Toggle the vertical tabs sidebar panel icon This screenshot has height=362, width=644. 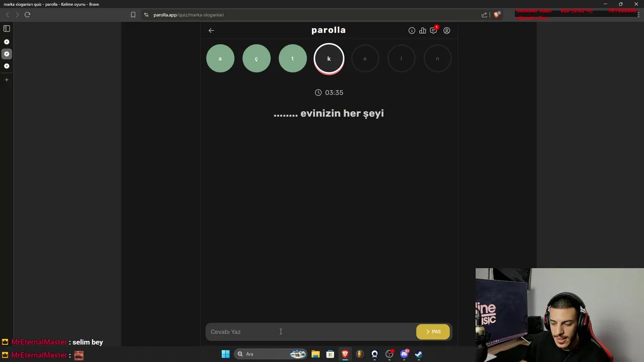coord(7,29)
